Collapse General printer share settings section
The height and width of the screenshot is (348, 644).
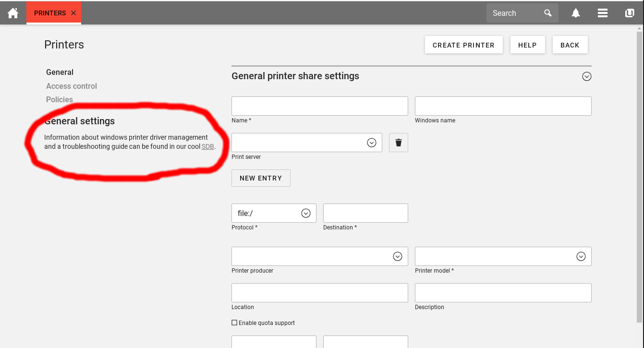[586, 76]
